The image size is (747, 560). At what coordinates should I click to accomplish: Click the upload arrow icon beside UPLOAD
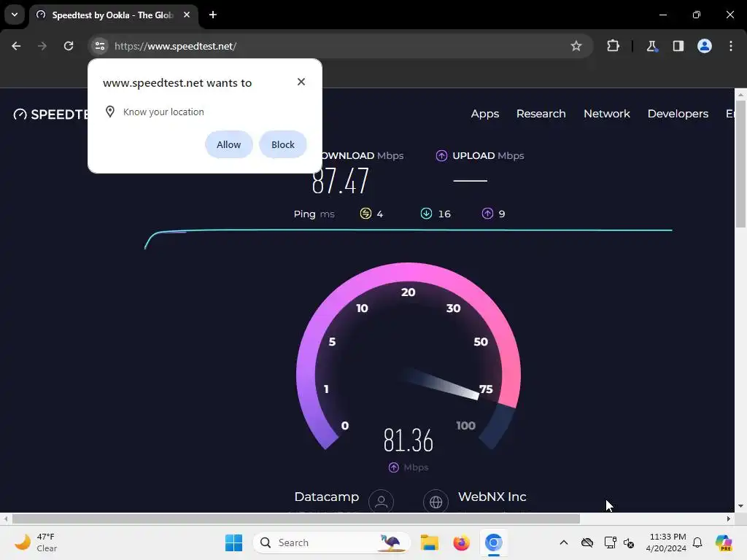441,156
